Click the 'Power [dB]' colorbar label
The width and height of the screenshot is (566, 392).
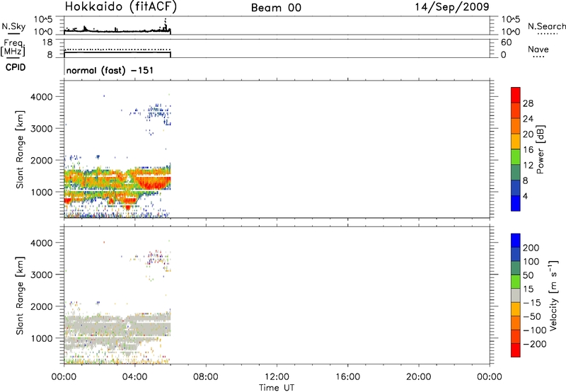[540, 149]
